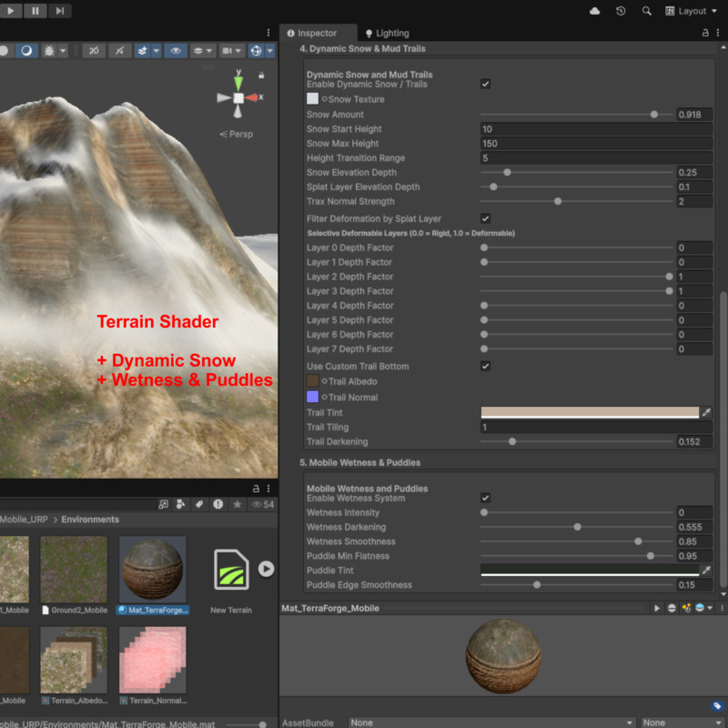Open the scene layers stack dropdown
The width and height of the screenshot is (728, 728).
[202, 51]
